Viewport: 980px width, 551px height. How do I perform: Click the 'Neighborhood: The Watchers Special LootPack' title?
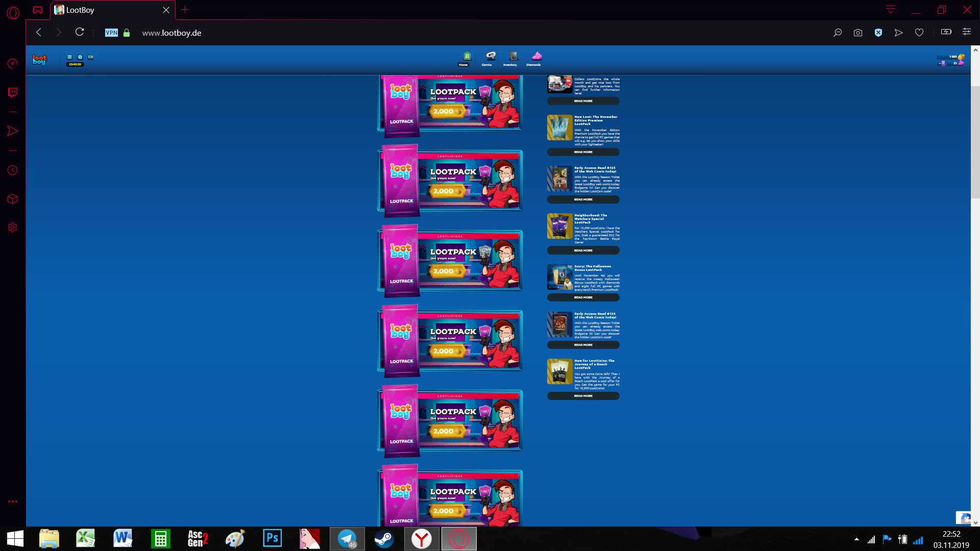tap(591, 219)
